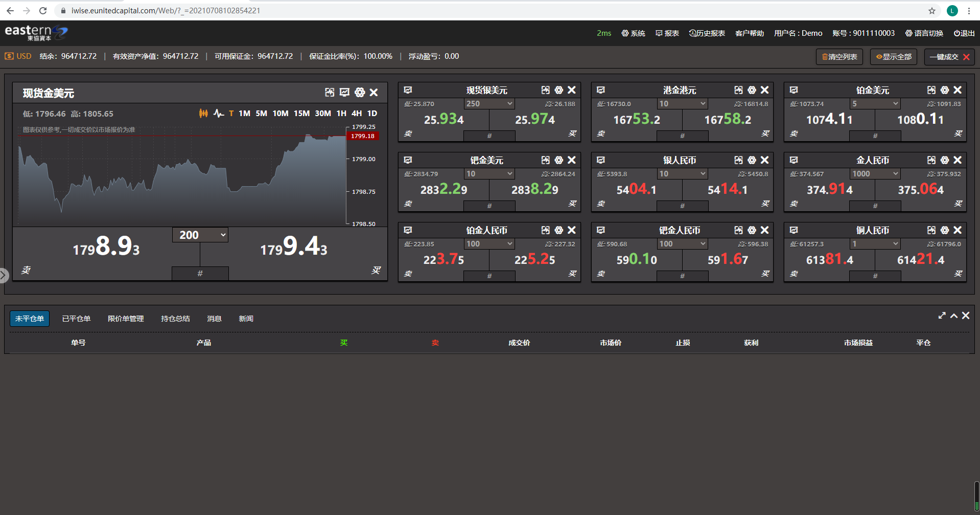Open settings gear on 港金港元 tile
This screenshot has width=980, height=515.
click(x=752, y=90)
